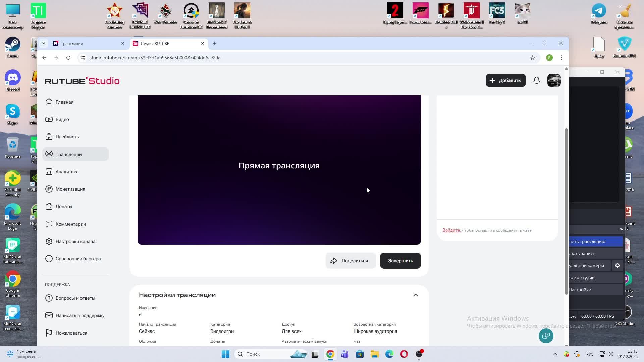Reload the page in the browser
The width and height of the screenshot is (644, 362).
tap(68, 58)
